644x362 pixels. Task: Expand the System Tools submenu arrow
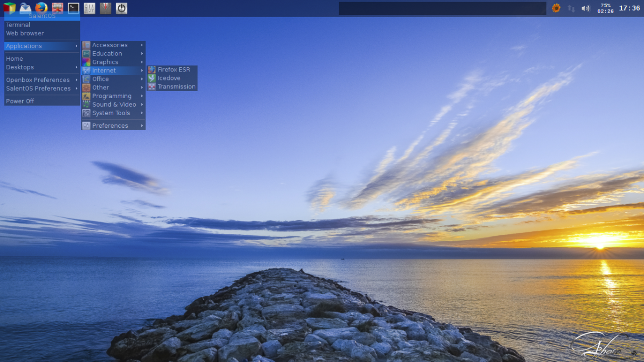pos(142,113)
